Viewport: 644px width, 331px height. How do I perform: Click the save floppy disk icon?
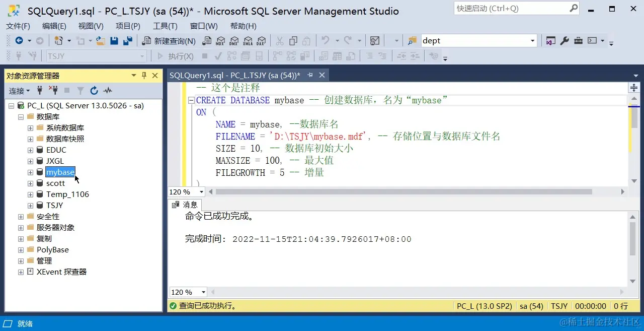(x=114, y=41)
